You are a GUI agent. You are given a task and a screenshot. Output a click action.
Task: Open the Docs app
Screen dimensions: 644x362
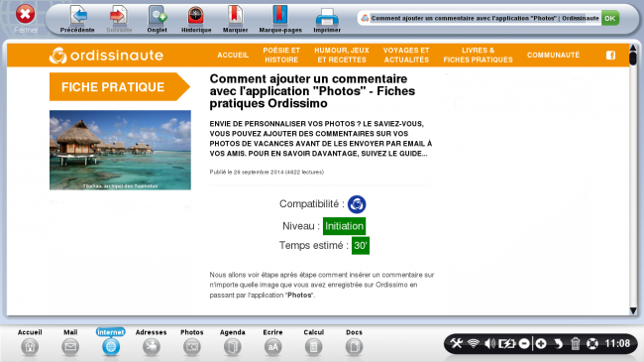tap(354, 342)
